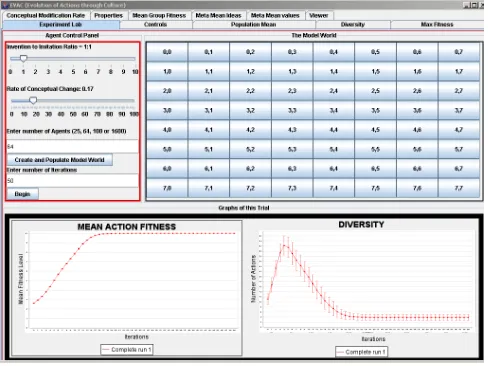Open the Max Fitness tab

click(437, 24)
